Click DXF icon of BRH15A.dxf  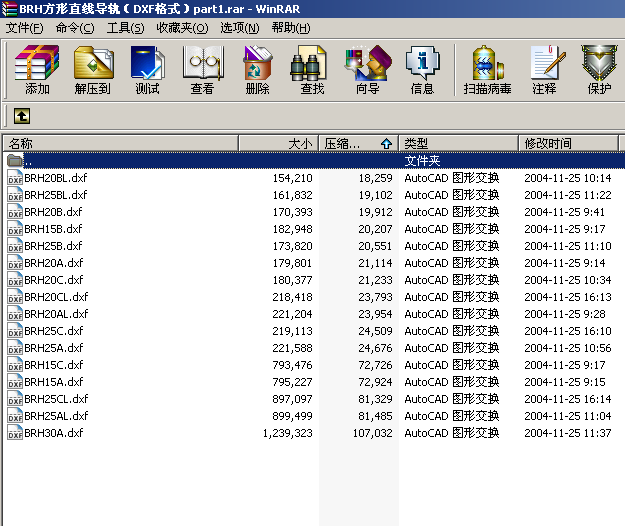point(15,382)
